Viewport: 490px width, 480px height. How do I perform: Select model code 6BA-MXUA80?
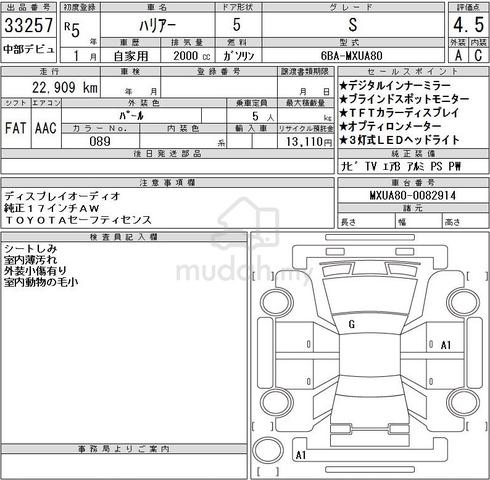[351, 56]
